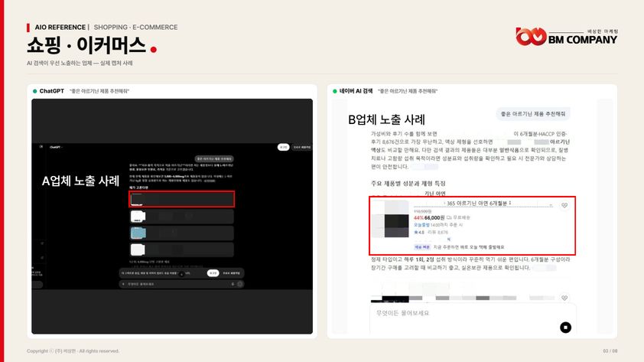This screenshot has width=644, height=362.
Task: Click the ChatGPT message input field
Action: pyautogui.click(x=181, y=284)
